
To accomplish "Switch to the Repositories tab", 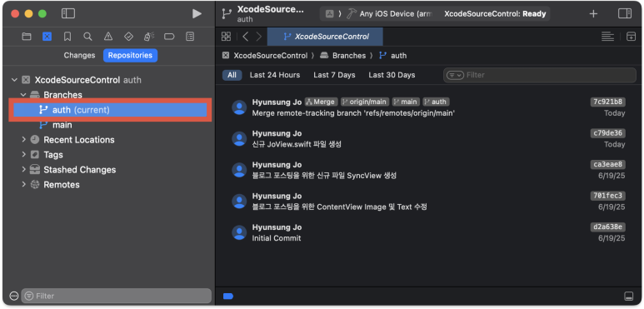I will coord(130,56).
